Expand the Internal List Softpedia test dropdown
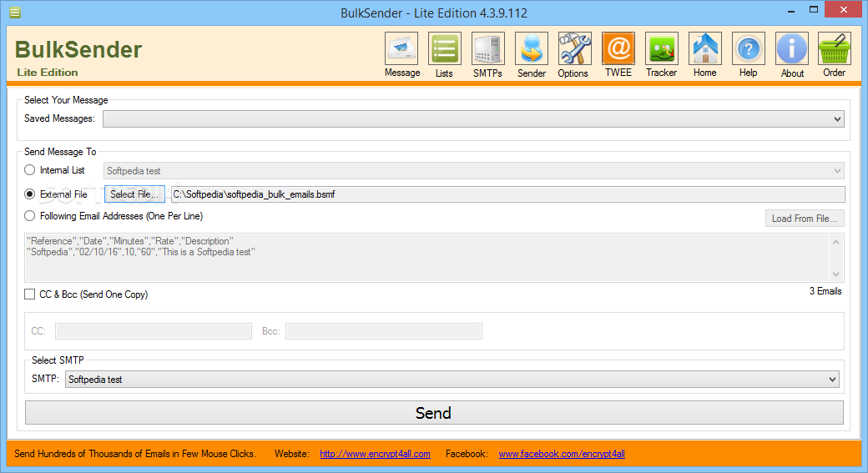 click(x=473, y=171)
